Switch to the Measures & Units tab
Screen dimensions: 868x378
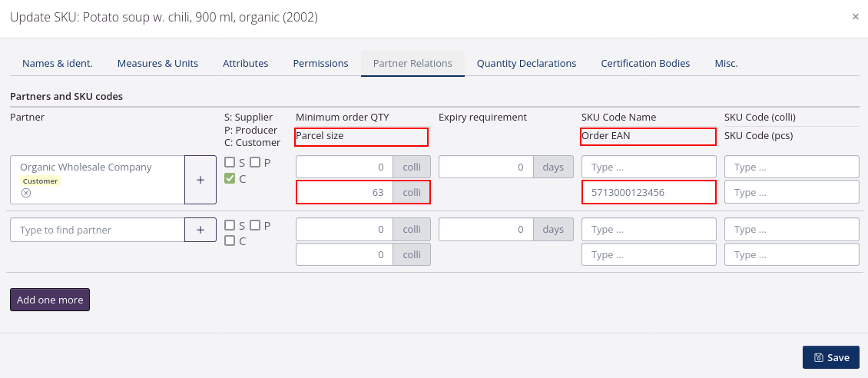pos(157,63)
